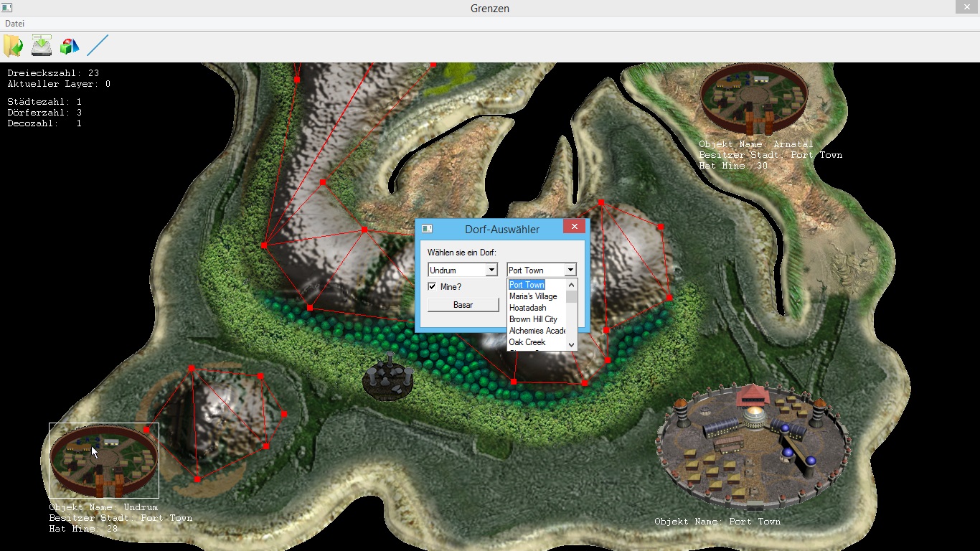The image size is (980, 551).
Task: Collapse the Port Town dropdown arrow
Action: click(x=570, y=270)
